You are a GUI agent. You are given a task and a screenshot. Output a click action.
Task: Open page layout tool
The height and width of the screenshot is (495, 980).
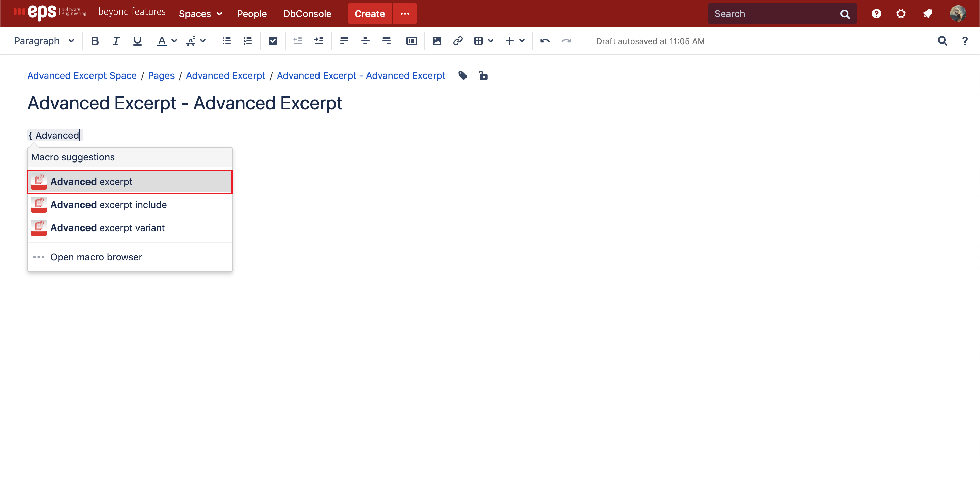[411, 41]
